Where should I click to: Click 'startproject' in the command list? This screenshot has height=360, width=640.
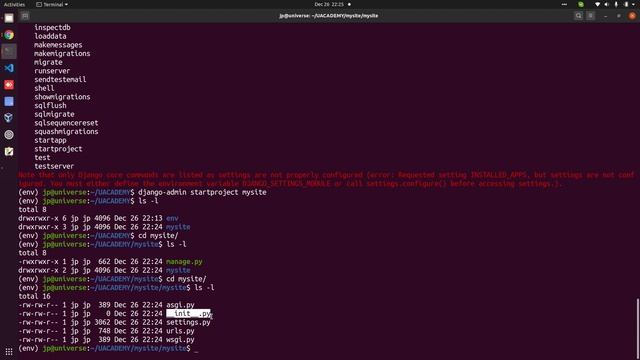58,149
